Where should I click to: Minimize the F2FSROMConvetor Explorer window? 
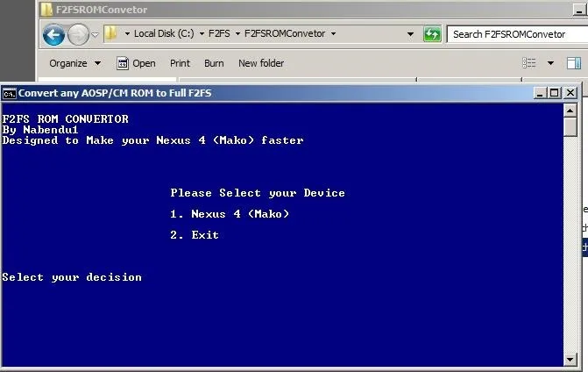coord(580,10)
